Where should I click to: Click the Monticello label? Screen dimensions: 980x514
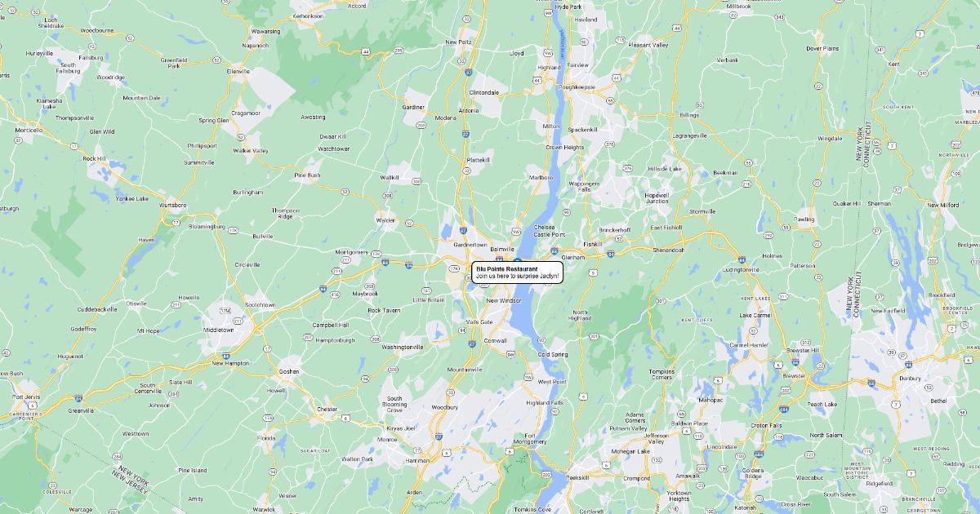29,130
